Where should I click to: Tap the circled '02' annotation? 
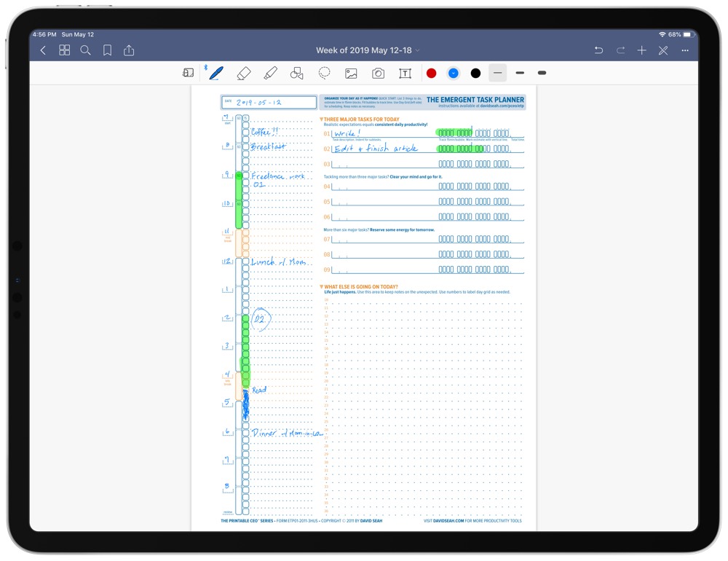click(261, 319)
